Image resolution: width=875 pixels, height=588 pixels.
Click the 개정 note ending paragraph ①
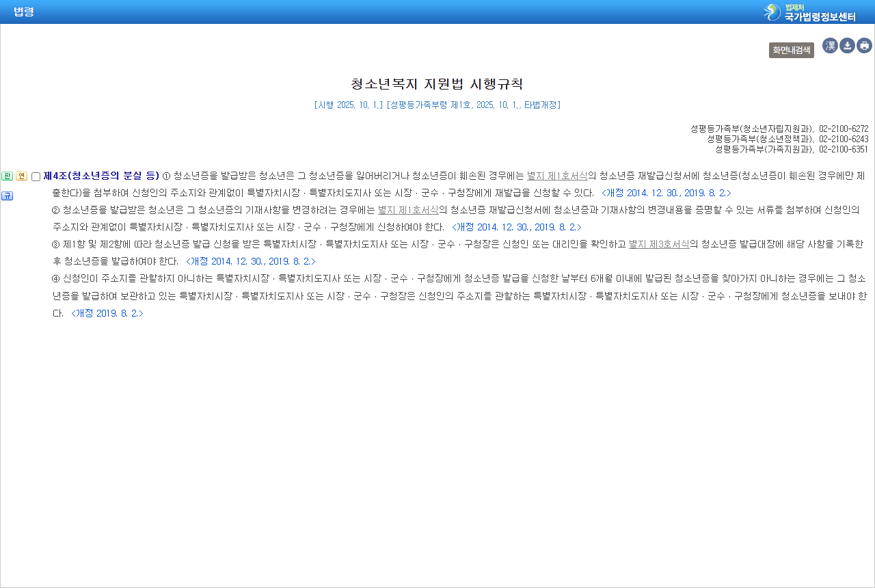tap(667, 193)
